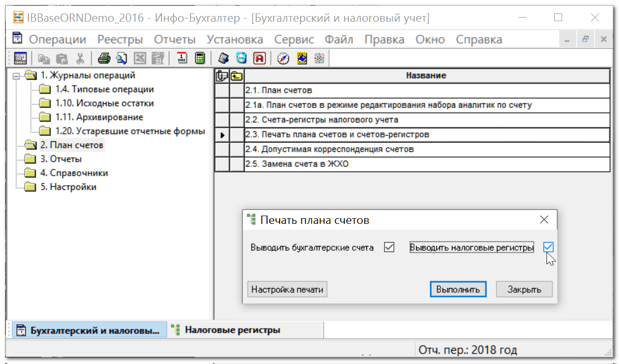Open the Установка menu
The height and width of the screenshot is (364, 619).
[x=235, y=39]
